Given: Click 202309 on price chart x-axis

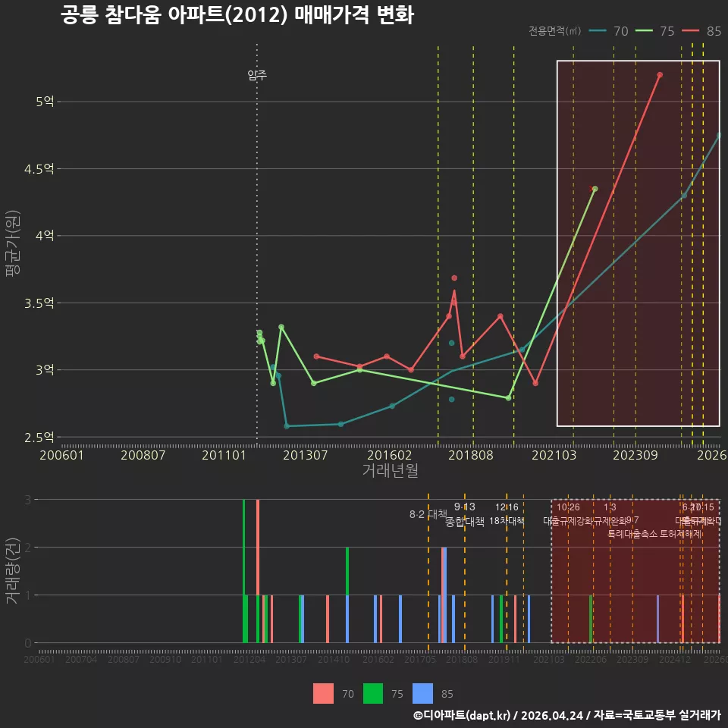Looking at the screenshot, I should (635, 455).
